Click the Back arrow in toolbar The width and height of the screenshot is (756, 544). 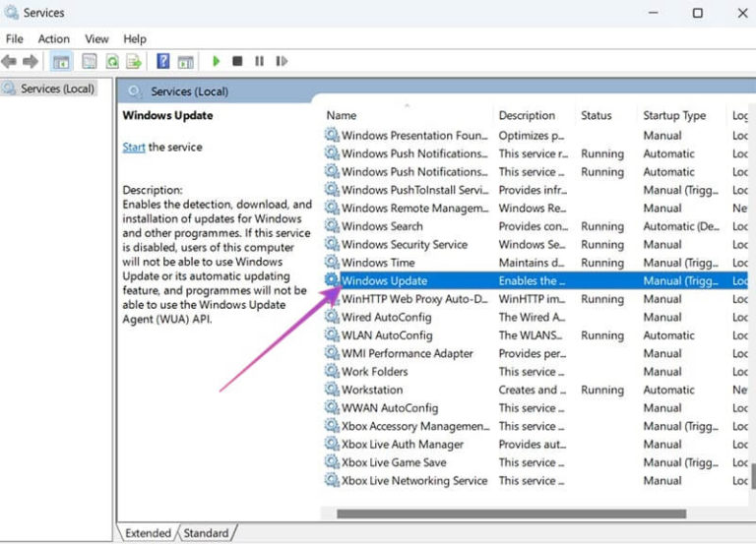[10, 61]
